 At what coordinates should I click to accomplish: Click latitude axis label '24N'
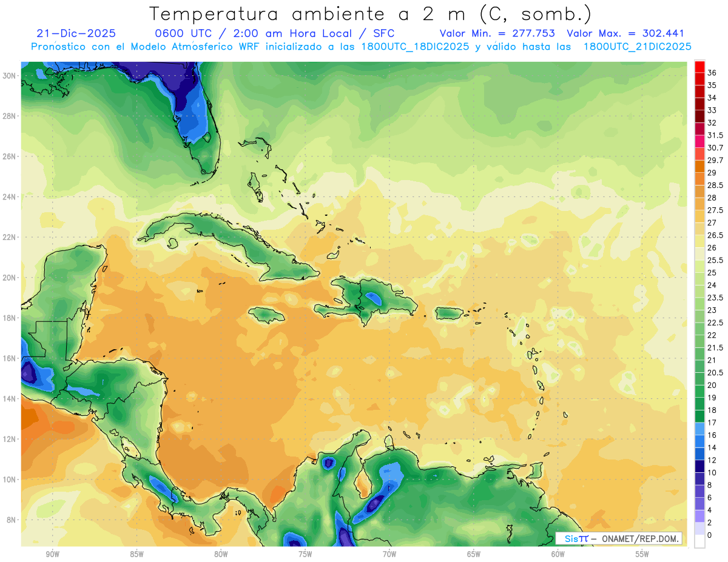tap(9, 197)
